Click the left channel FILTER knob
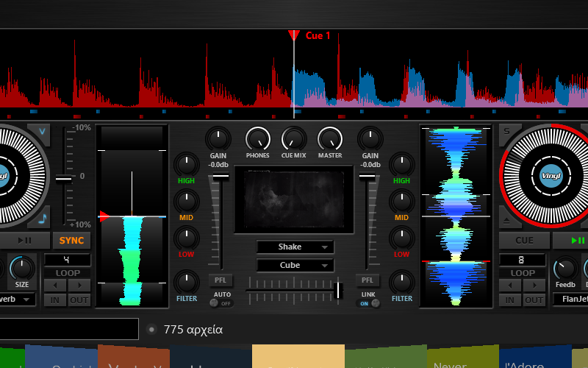The height and width of the screenshot is (368, 588). click(x=187, y=283)
